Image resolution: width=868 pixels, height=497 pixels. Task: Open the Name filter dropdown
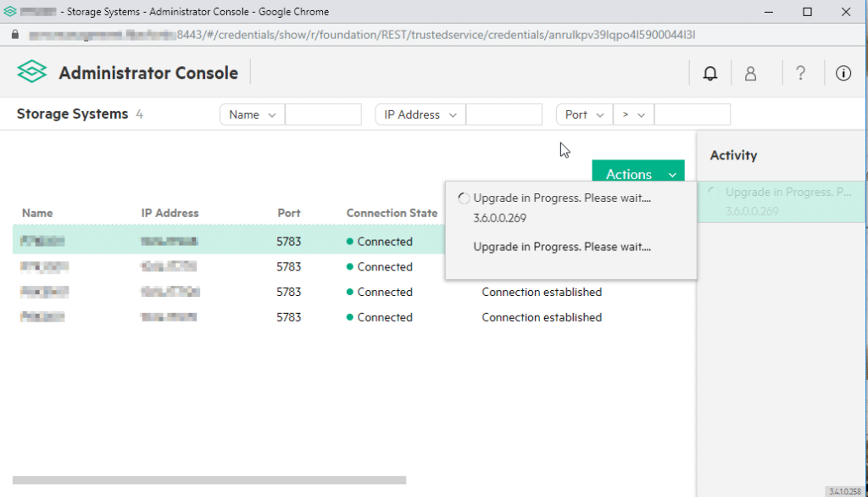(x=252, y=114)
